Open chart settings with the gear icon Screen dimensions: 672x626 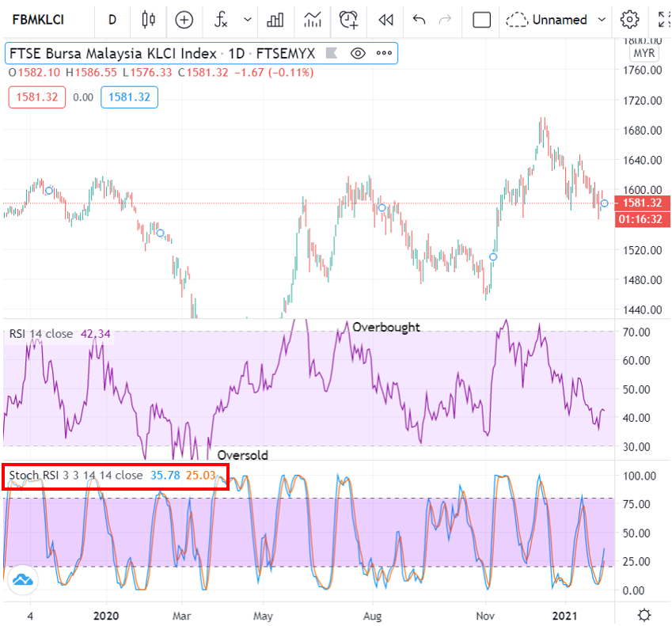pyautogui.click(x=629, y=20)
